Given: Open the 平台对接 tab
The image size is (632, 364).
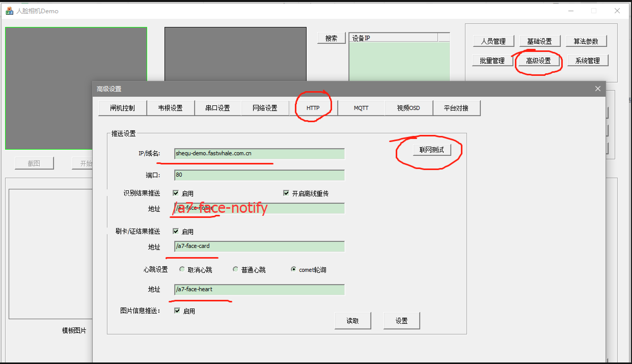Looking at the screenshot, I should 456,108.
